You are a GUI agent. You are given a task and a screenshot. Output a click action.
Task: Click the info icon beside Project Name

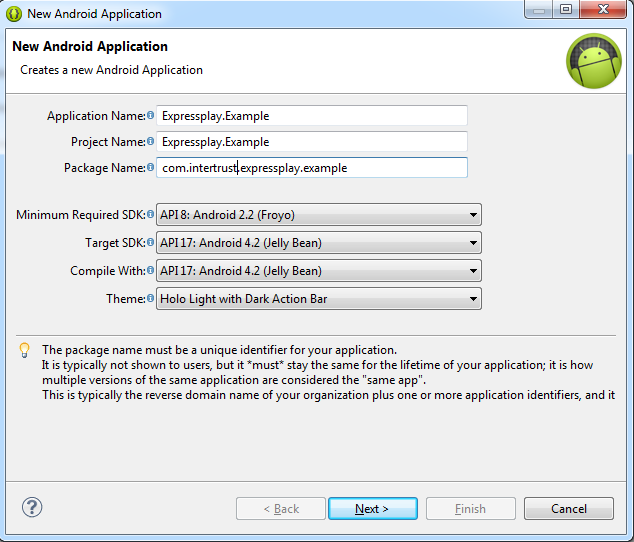pos(151,141)
